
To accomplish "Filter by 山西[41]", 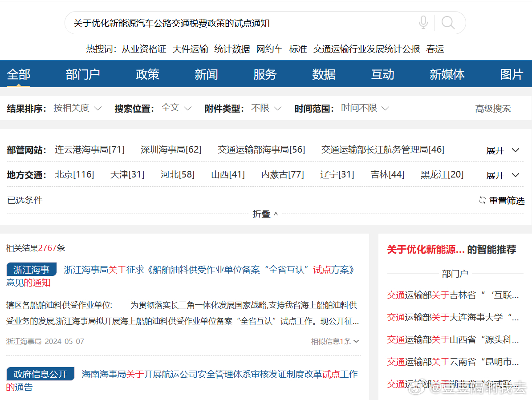I will click(x=227, y=174).
